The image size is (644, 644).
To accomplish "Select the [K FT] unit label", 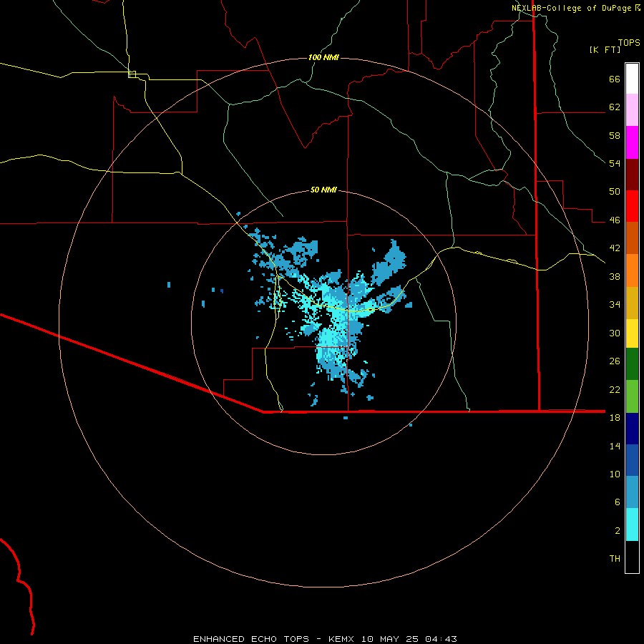I will (605, 50).
